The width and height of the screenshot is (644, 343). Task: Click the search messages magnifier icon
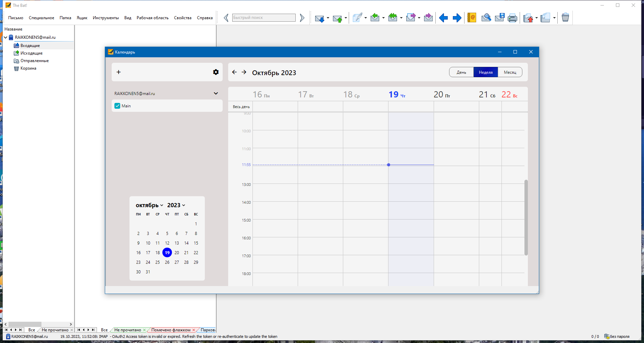[x=486, y=17]
